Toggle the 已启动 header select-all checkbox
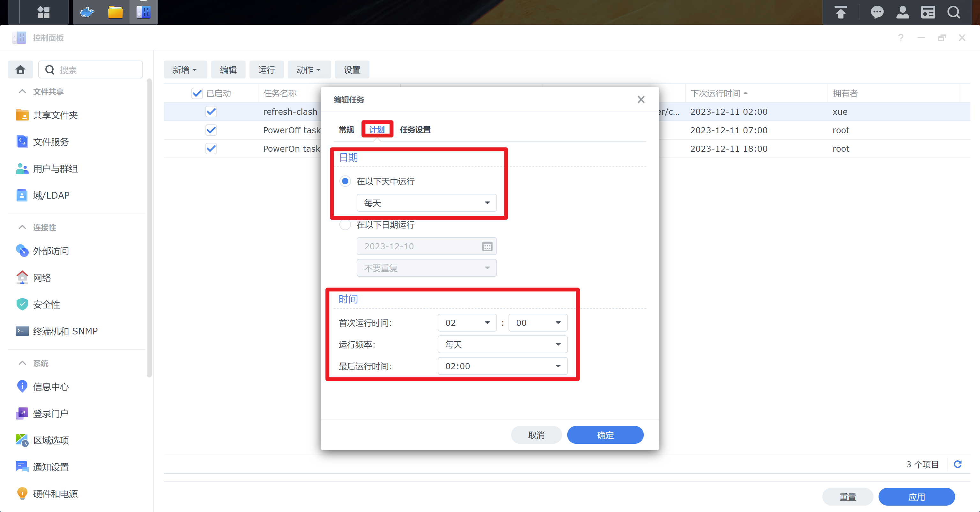Screen dimensions: 980x512 197,93
